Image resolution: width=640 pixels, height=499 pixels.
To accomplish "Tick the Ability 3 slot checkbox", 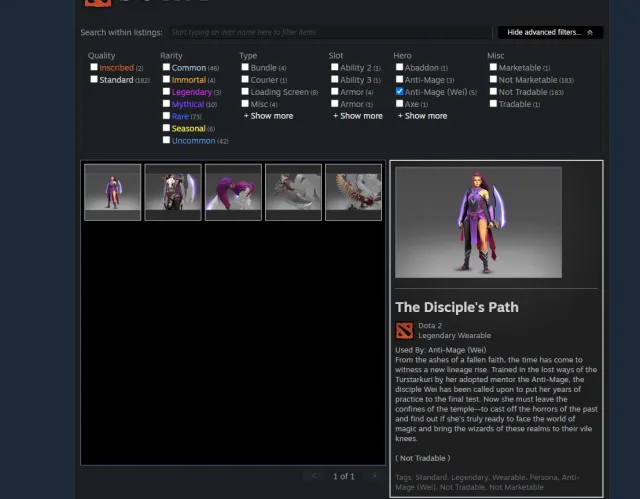I will coord(335,79).
